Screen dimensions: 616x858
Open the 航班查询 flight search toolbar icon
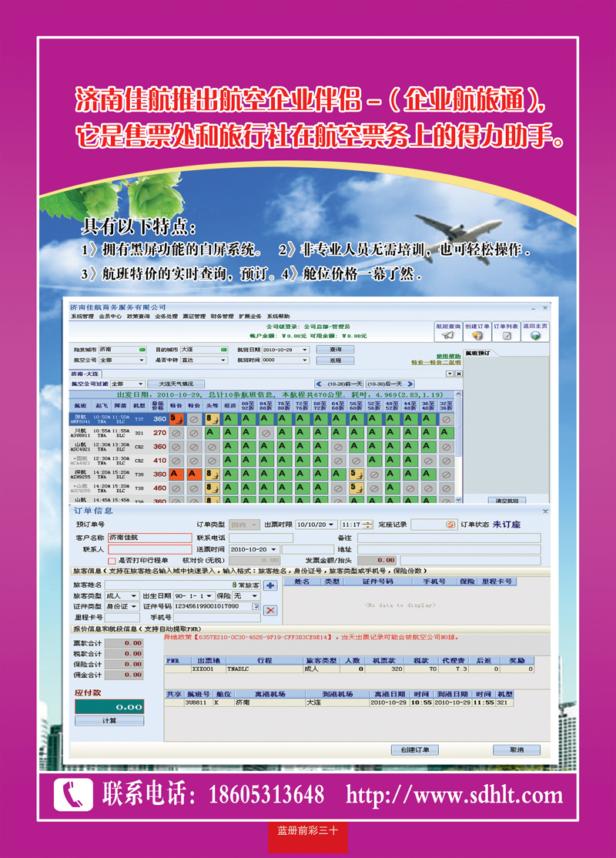[448, 332]
